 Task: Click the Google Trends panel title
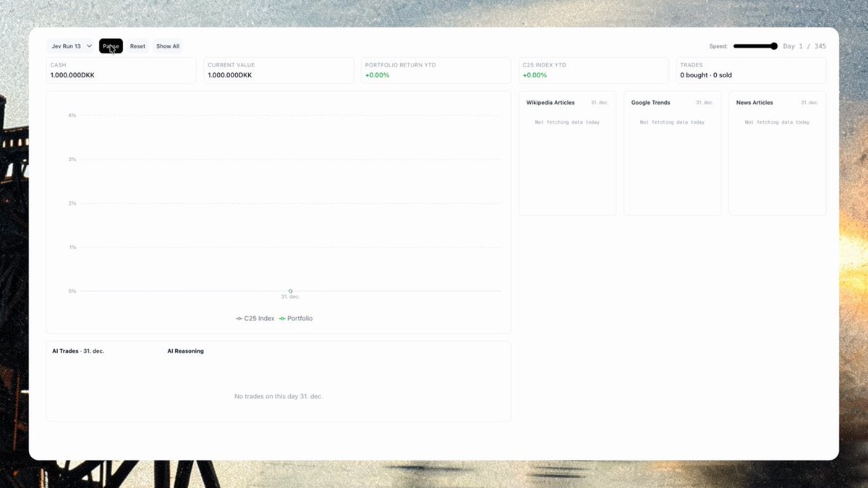click(651, 103)
